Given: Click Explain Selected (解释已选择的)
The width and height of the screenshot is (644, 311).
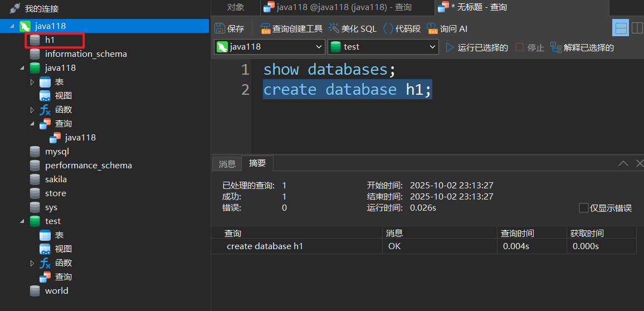Looking at the screenshot, I should click(x=582, y=47).
